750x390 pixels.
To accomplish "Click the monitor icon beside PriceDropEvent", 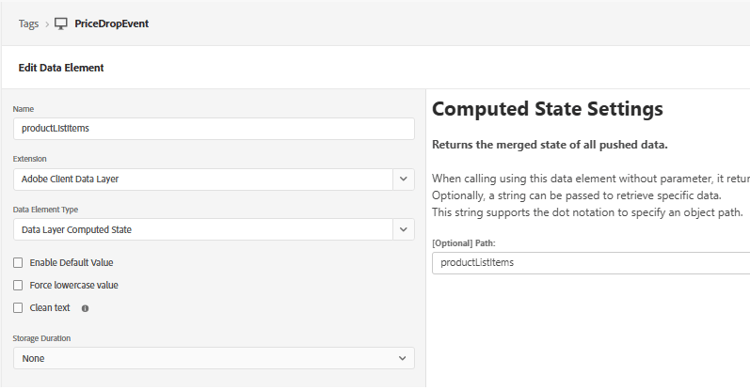I will click(x=61, y=23).
